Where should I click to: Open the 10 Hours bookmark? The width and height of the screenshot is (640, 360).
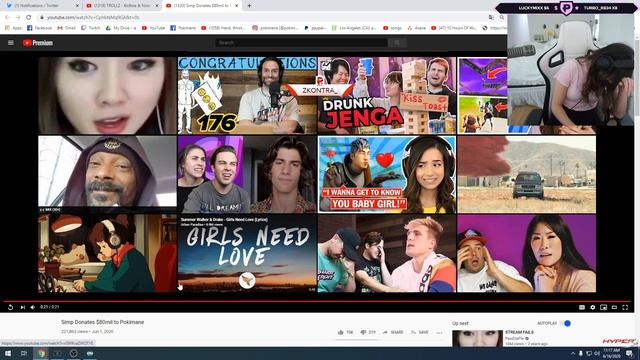(454, 28)
